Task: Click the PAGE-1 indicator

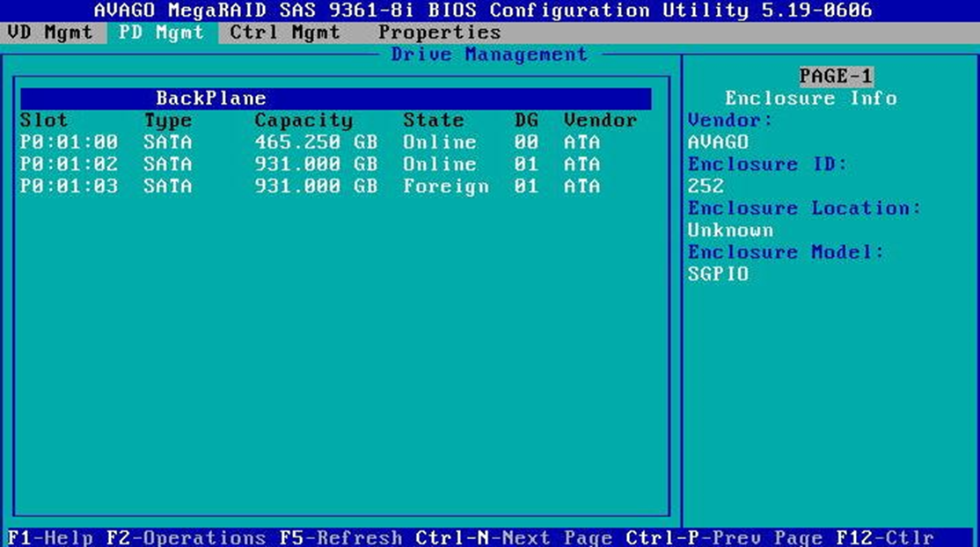Action: (836, 77)
